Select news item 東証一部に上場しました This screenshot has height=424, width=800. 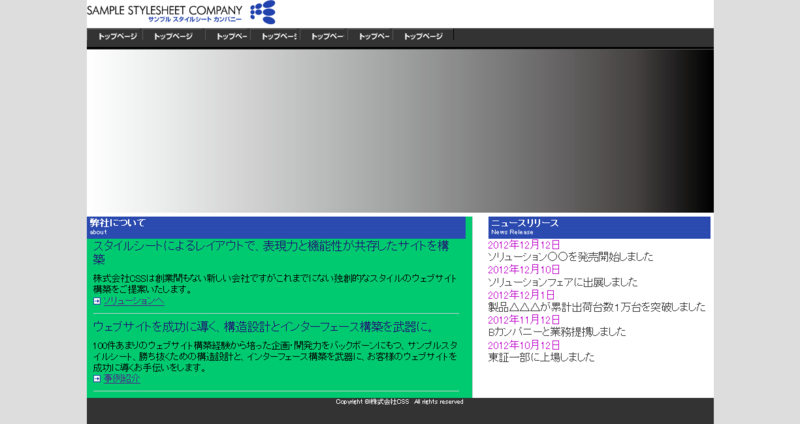(x=541, y=357)
